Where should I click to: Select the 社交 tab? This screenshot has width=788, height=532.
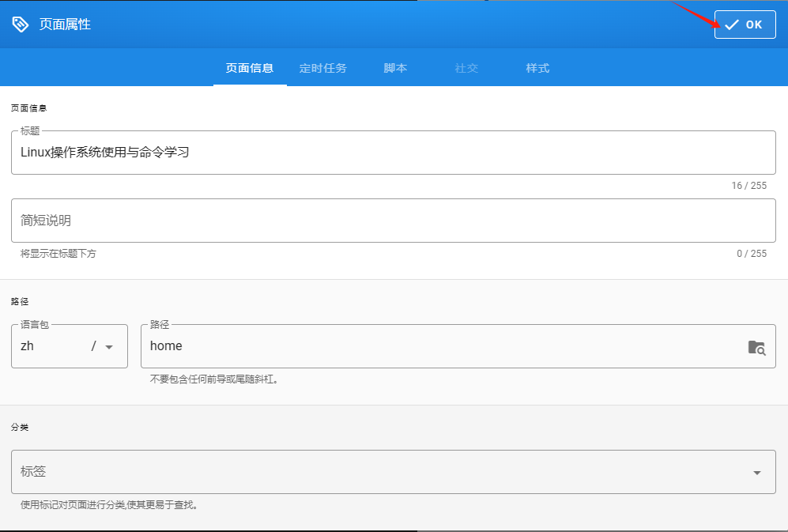(x=466, y=68)
